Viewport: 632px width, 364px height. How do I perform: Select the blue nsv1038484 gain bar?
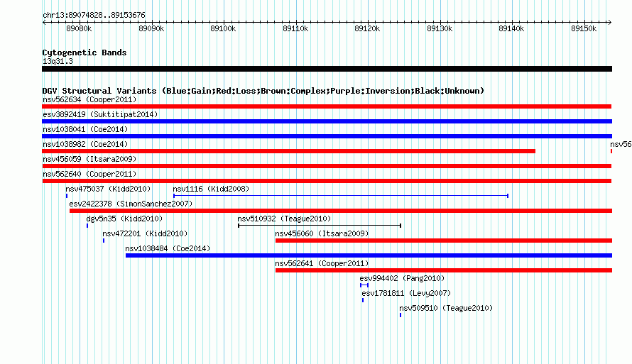click(x=369, y=255)
